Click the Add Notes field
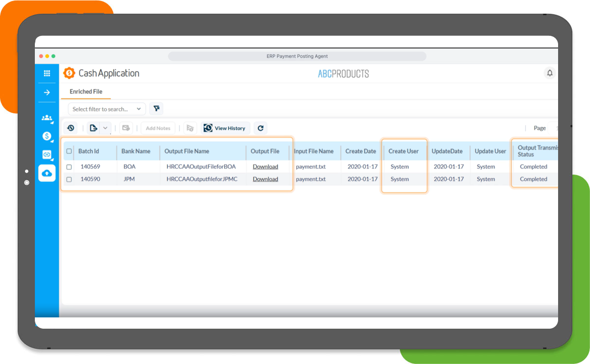Screen dimensions: 590x364 (158, 128)
